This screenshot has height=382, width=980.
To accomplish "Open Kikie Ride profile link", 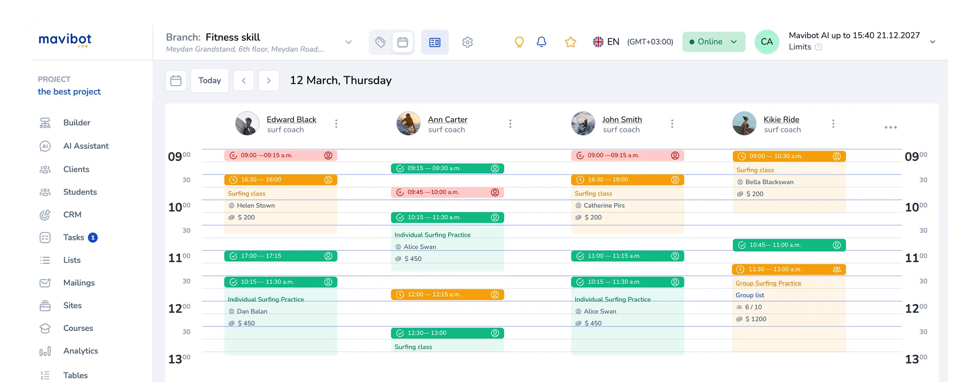I will tap(781, 119).
